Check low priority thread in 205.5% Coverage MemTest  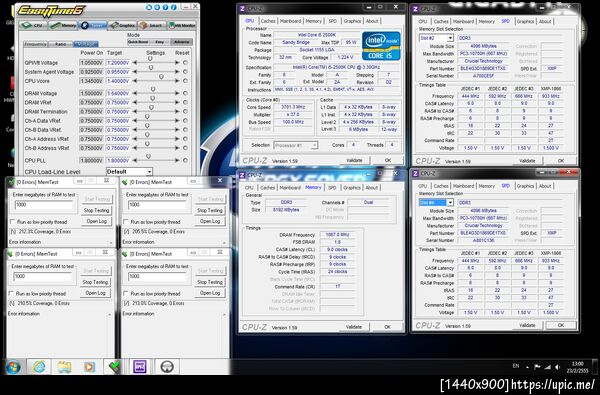[126, 222]
